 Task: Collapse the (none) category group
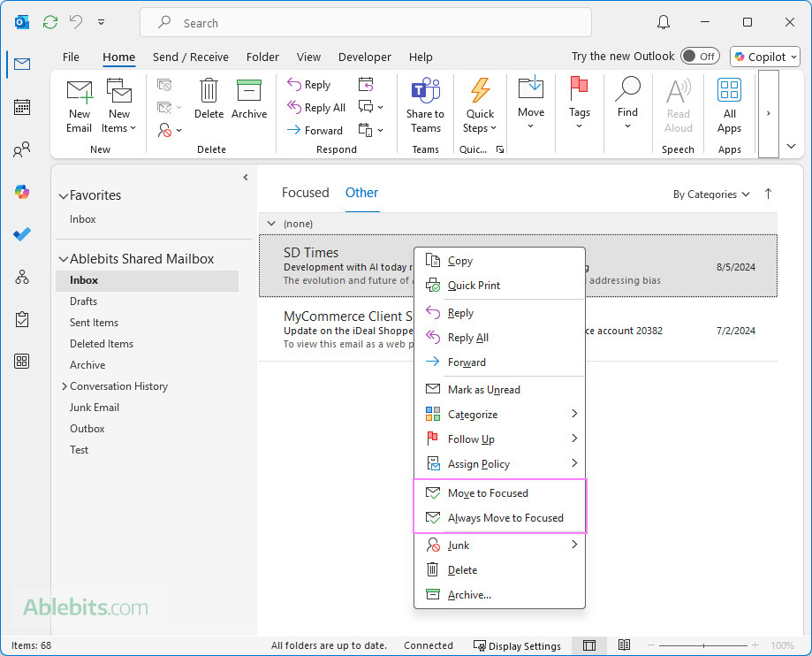(271, 224)
